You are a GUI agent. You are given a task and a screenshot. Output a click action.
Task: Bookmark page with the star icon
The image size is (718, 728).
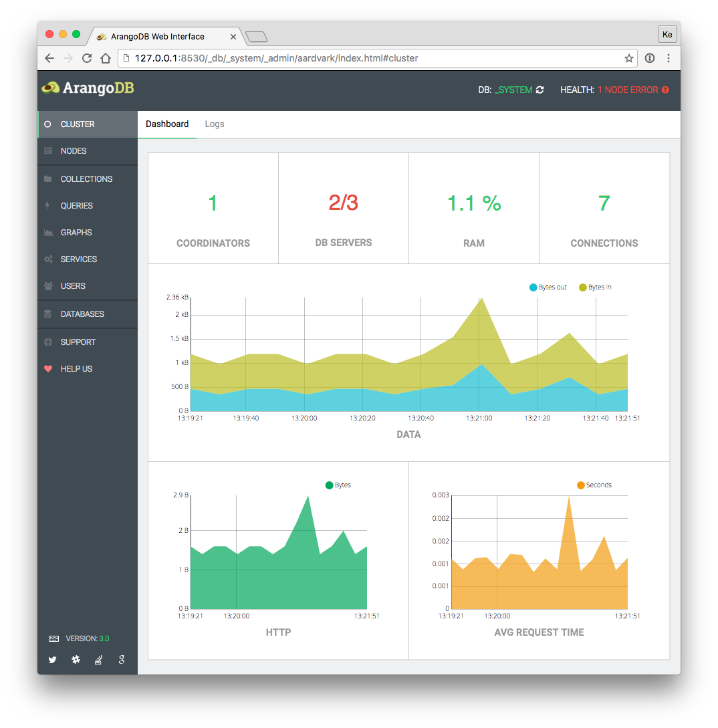click(629, 58)
